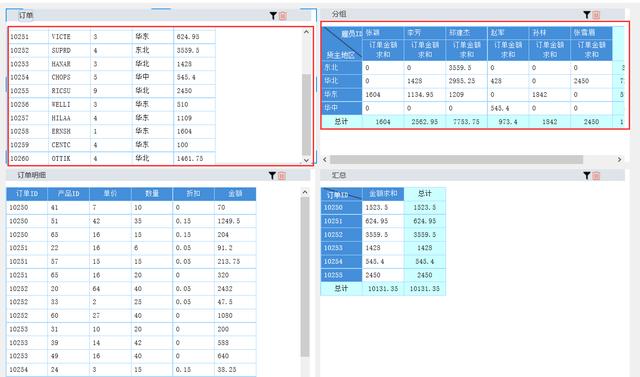The height and width of the screenshot is (377, 640).
Task: Click the 订单明细 vertical scrollbar thumb
Action: click(x=305, y=277)
